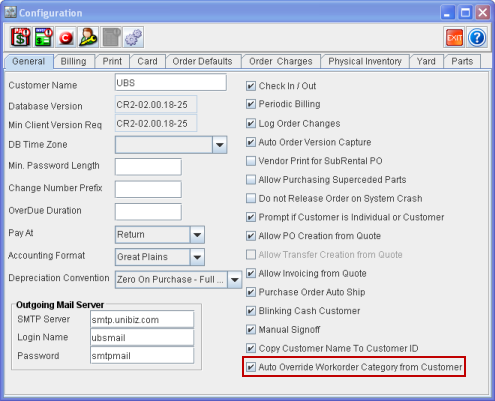Switch to the Billing tab
Screen dimensions: 495x401
(x=73, y=62)
